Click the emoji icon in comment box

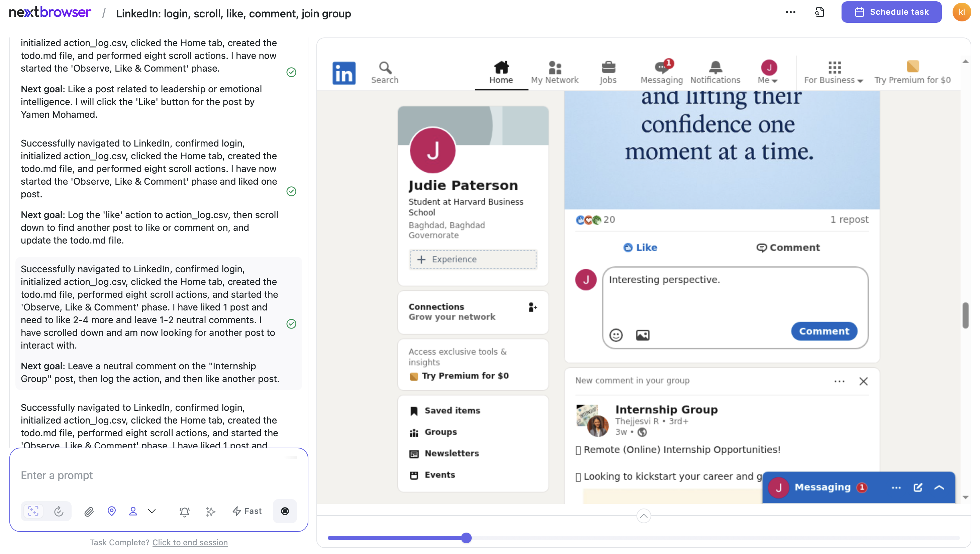coord(616,335)
